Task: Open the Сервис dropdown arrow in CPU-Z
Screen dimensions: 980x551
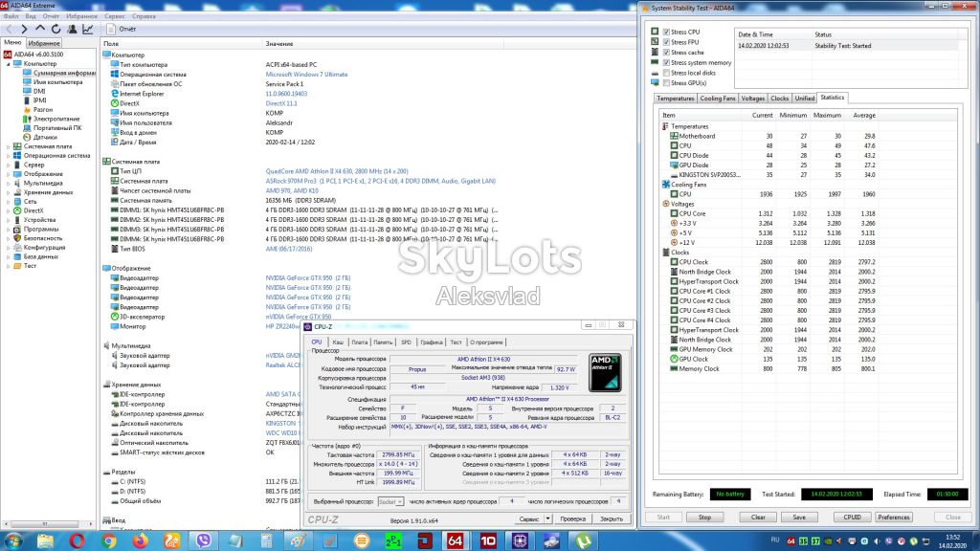Action: 547,518
